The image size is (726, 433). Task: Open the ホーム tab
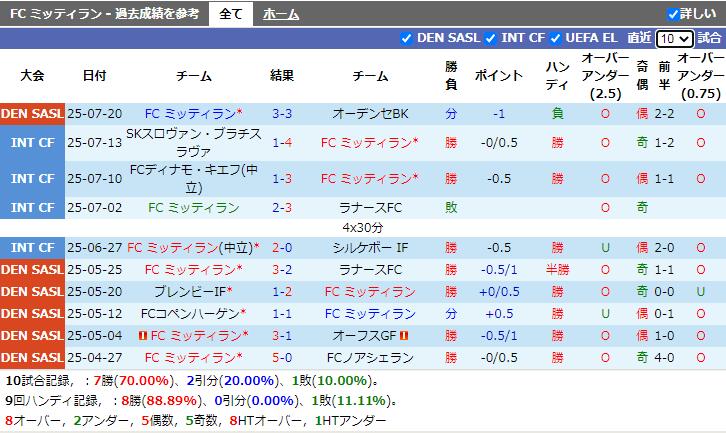click(281, 14)
